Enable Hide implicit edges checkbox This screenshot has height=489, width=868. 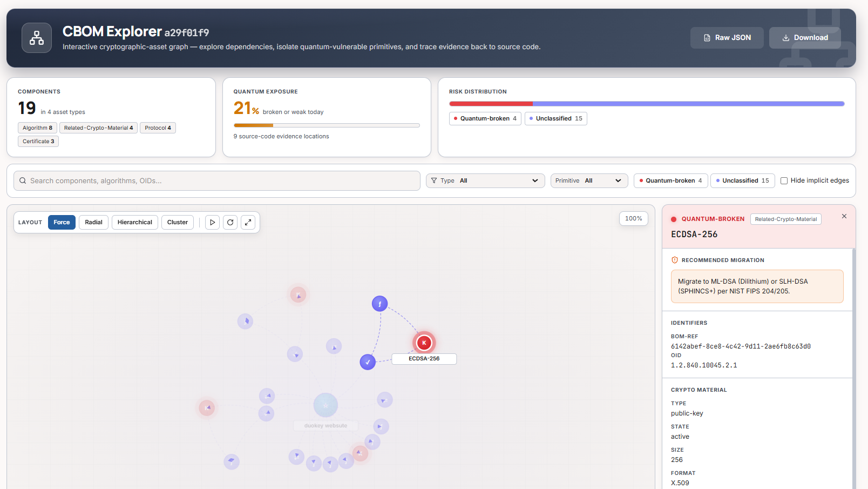[x=784, y=181]
